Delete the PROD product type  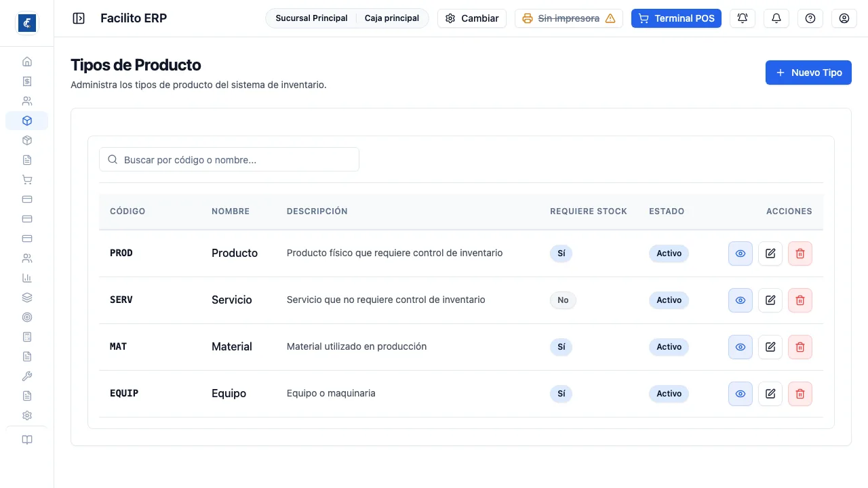click(x=800, y=253)
